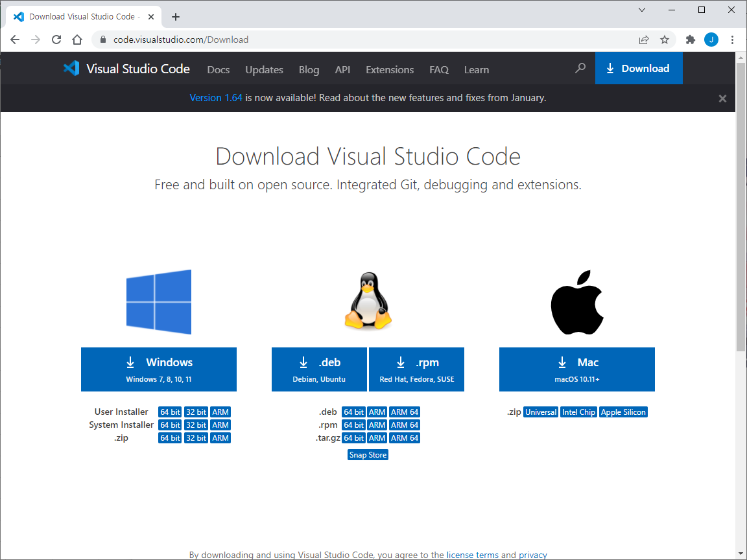747x560 pixels.
Task: Download the Mac build big button
Action: 577,369
